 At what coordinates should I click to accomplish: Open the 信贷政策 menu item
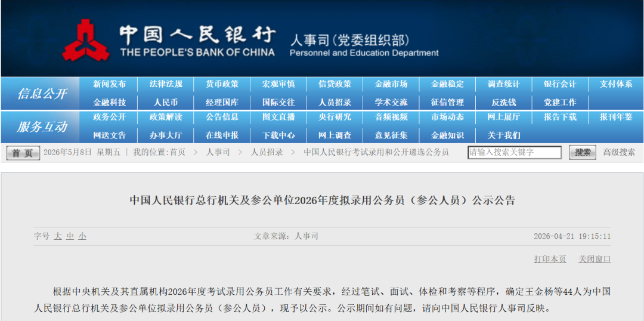[x=335, y=84]
